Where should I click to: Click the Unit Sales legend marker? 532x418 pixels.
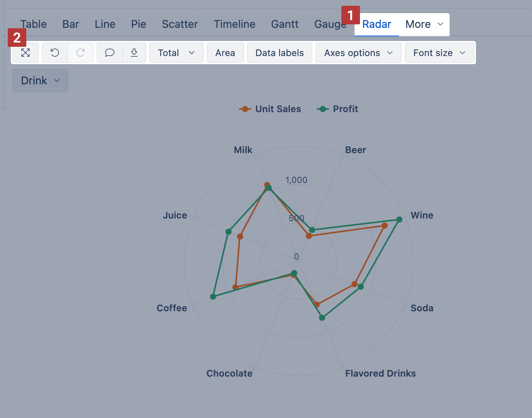(245, 109)
